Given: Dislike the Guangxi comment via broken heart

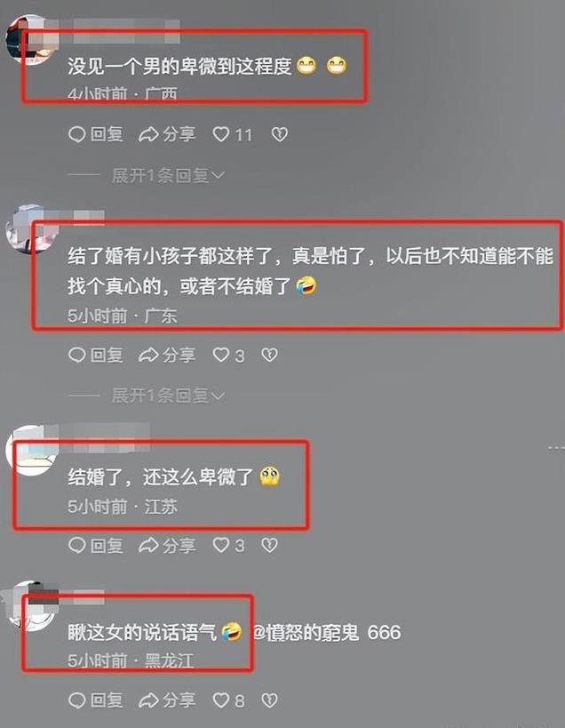Looking at the screenshot, I should [x=279, y=134].
